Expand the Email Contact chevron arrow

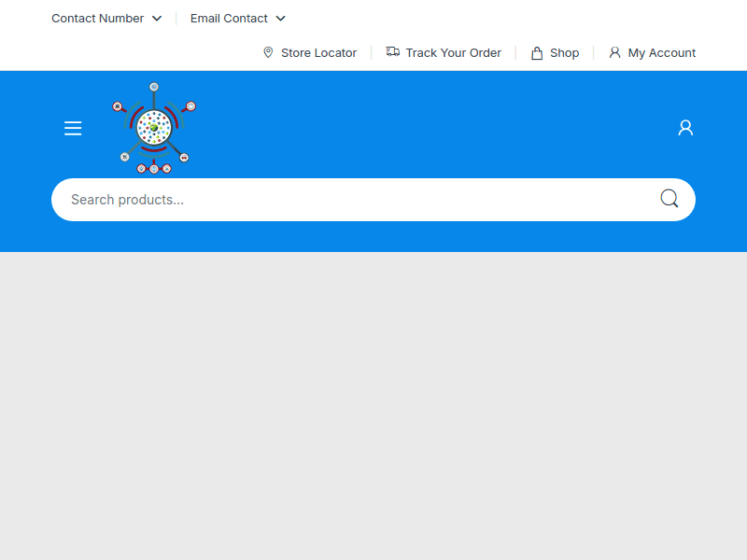coord(281,19)
